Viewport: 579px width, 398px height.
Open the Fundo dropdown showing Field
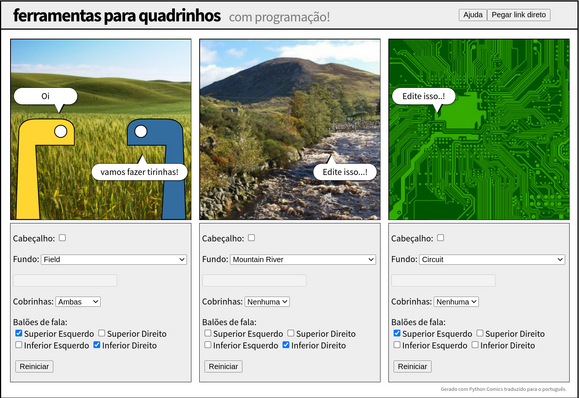pyautogui.click(x=114, y=260)
